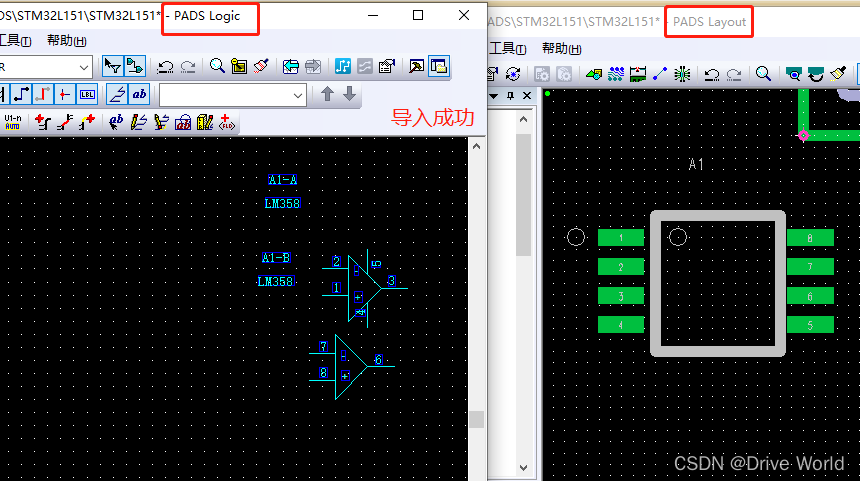Select the Add Connection wire tool
Screen dimensions: 860x481
coord(21,94)
